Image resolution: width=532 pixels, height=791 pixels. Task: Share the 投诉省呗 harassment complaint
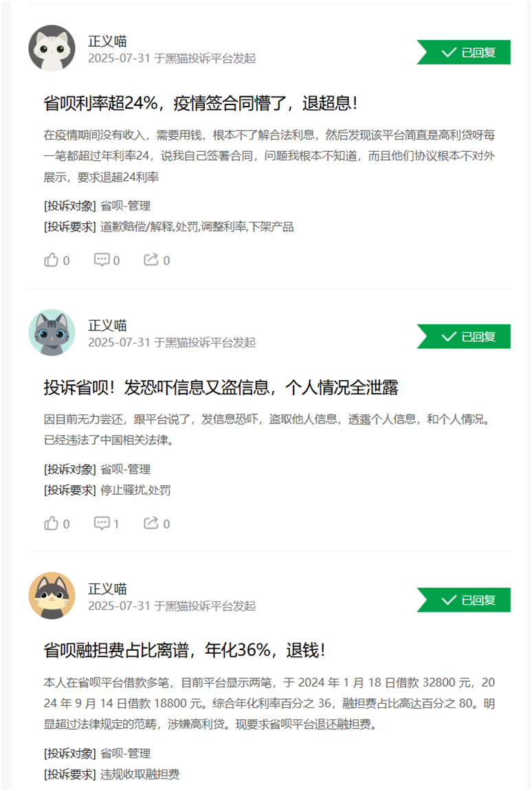pyautogui.click(x=157, y=524)
